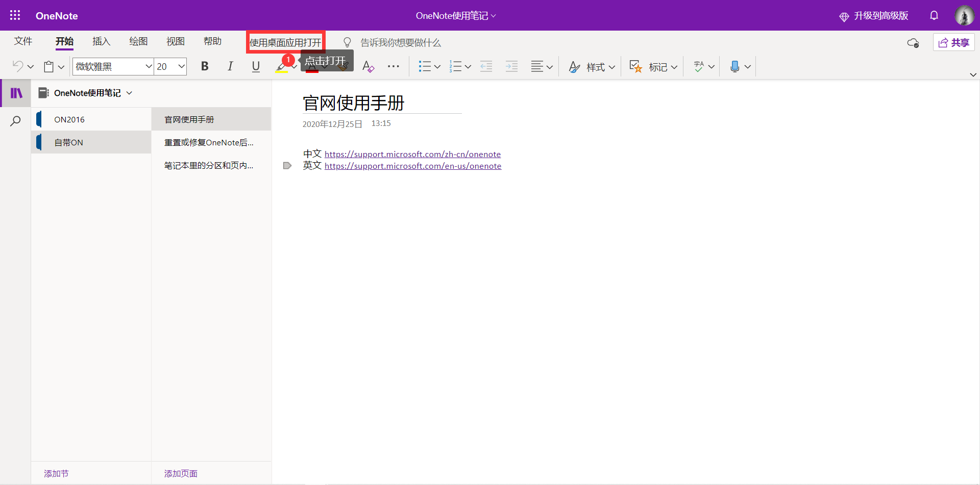Open the OneNote使用笔记 title dropdown in header

[x=456, y=16]
